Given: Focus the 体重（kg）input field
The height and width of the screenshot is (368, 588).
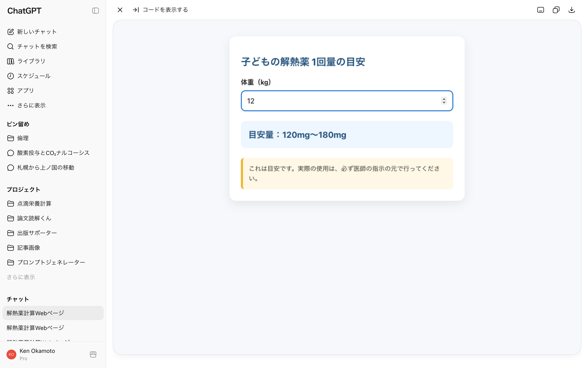Looking at the screenshot, I should (347, 101).
